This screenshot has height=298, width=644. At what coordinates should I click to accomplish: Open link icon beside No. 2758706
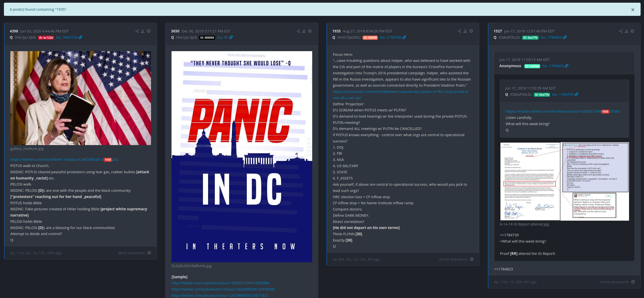coord(404,37)
